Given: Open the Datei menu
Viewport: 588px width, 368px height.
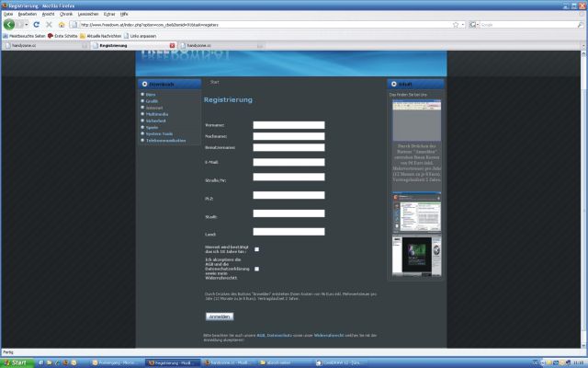Looking at the screenshot, I should (8, 14).
